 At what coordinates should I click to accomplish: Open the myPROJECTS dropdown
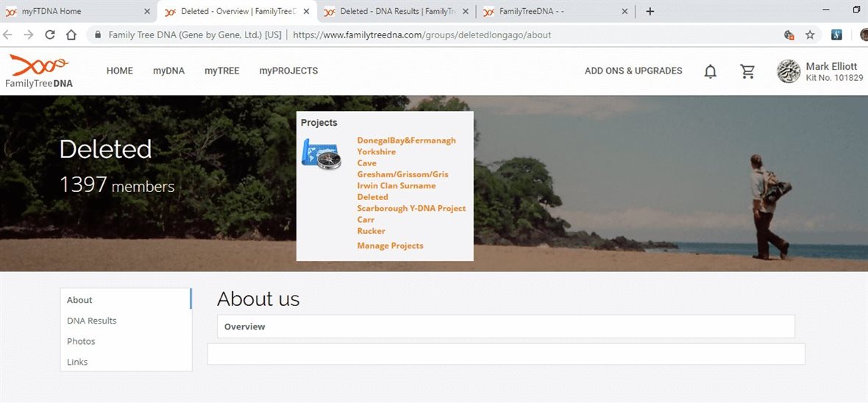(288, 71)
